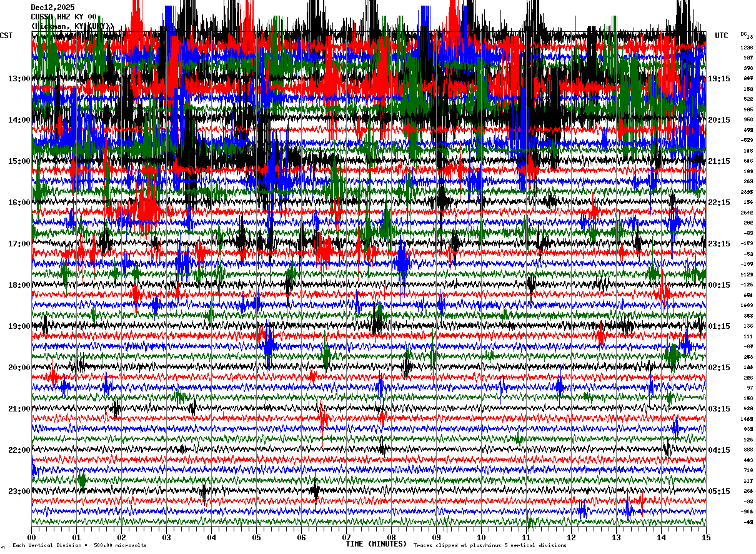
Task: Click DC offset value 97
Action: point(749,388)
